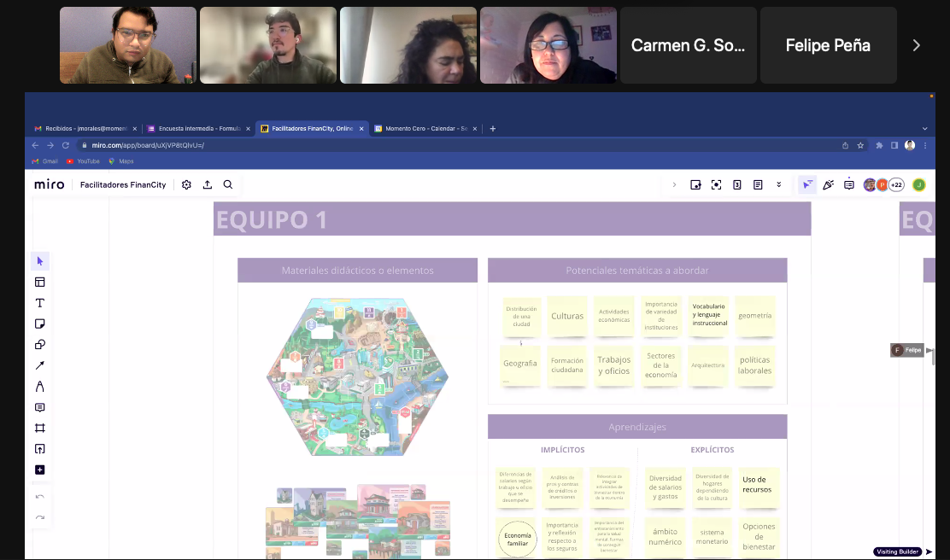
Task: Show the +22 additional collaborators
Action: pyautogui.click(x=896, y=184)
